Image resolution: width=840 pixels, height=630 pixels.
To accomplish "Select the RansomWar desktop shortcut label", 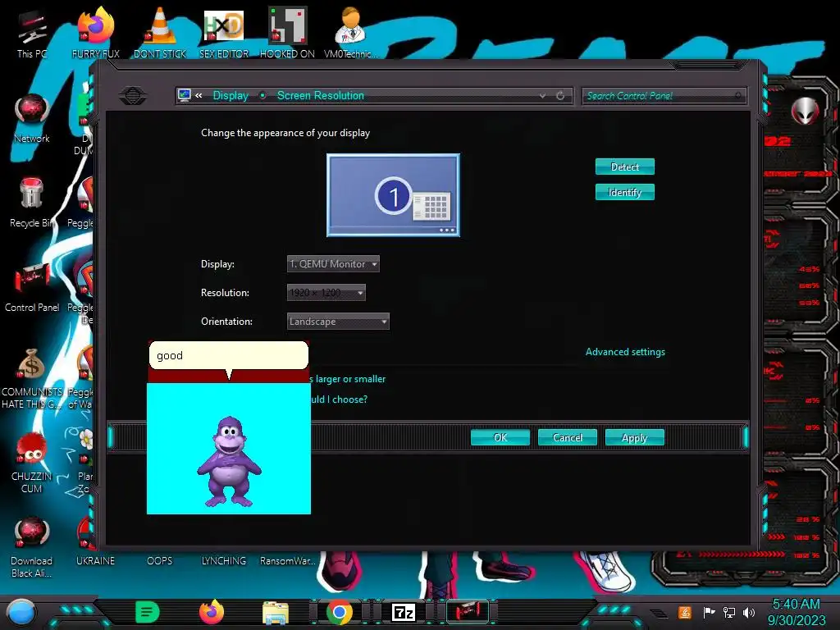I will (287, 560).
